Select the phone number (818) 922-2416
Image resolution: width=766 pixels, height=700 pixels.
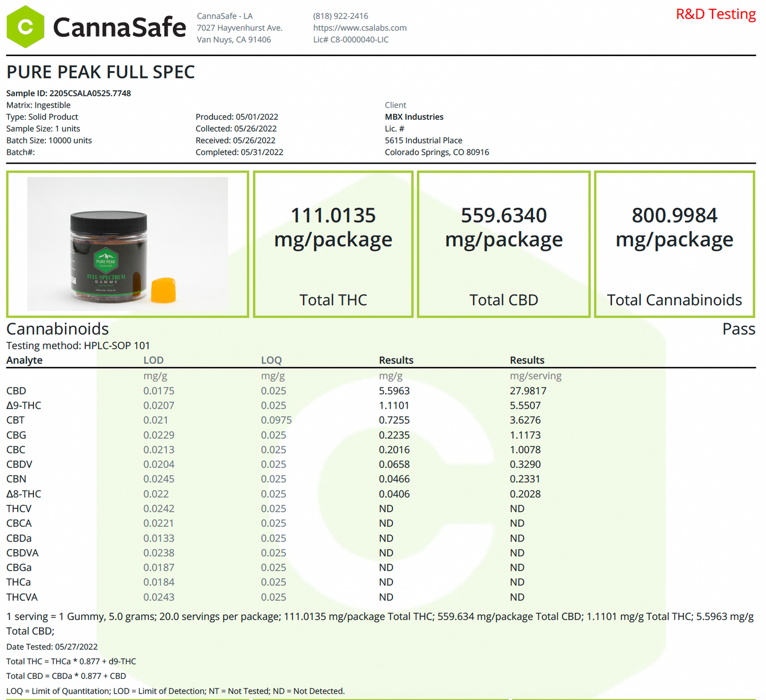pyautogui.click(x=340, y=16)
